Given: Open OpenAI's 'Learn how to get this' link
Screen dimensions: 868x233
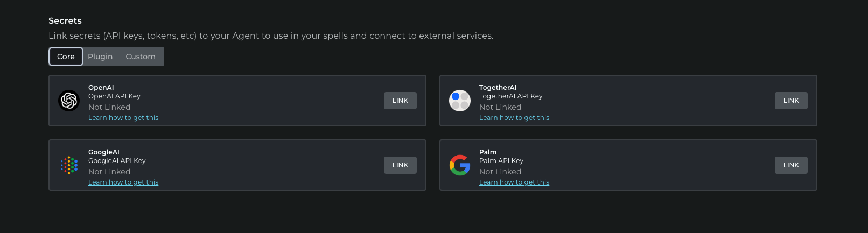Looking at the screenshot, I should [x=123, y=118].
